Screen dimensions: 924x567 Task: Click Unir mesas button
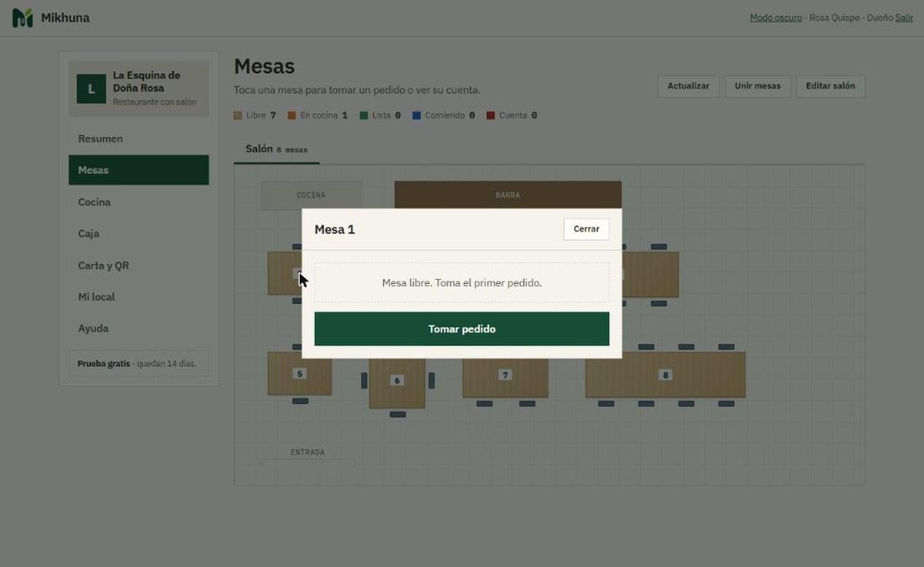757,86
